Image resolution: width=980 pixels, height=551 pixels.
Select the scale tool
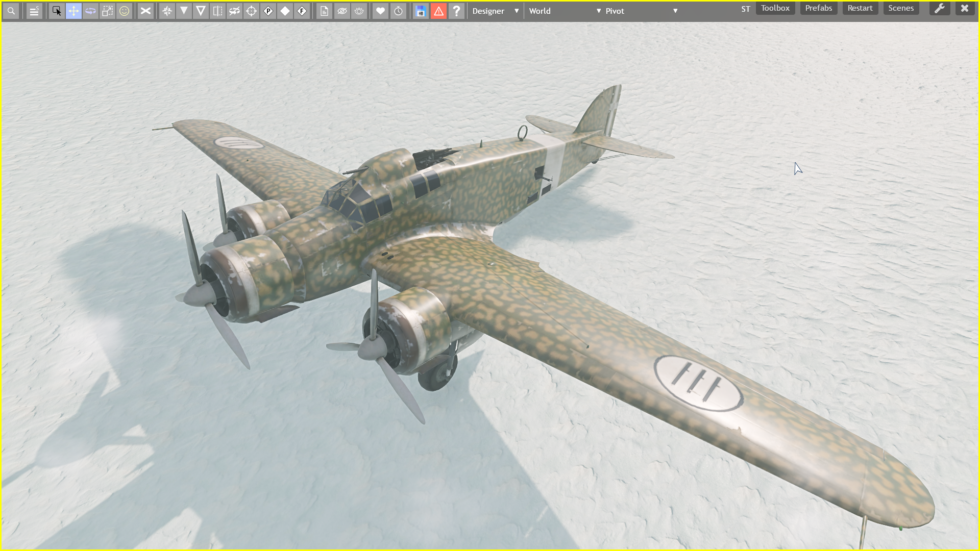pyautogui.click(x=107, y=11)
